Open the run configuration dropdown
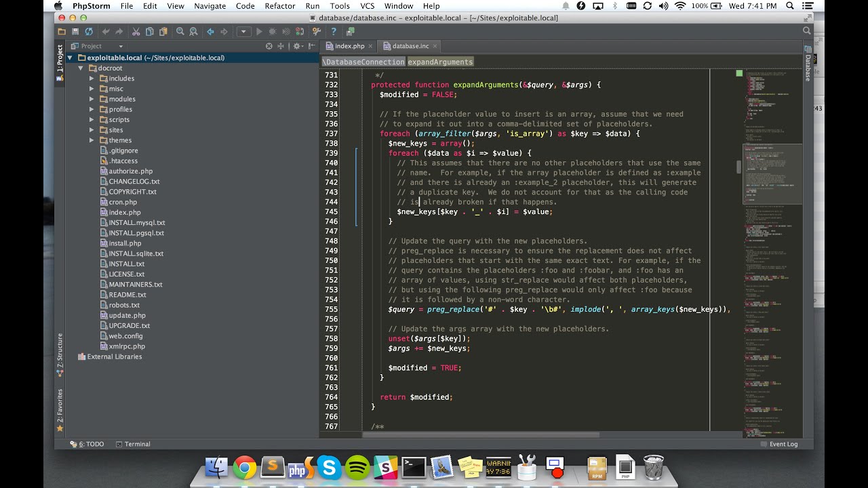Image resolution: width=868 pixels, height=488 pixels. tap(243, 32)
